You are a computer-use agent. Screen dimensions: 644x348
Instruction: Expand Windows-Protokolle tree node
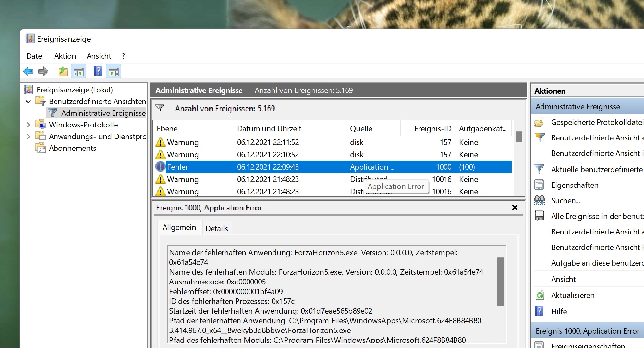pyautogui.click(x=28, y=125)
